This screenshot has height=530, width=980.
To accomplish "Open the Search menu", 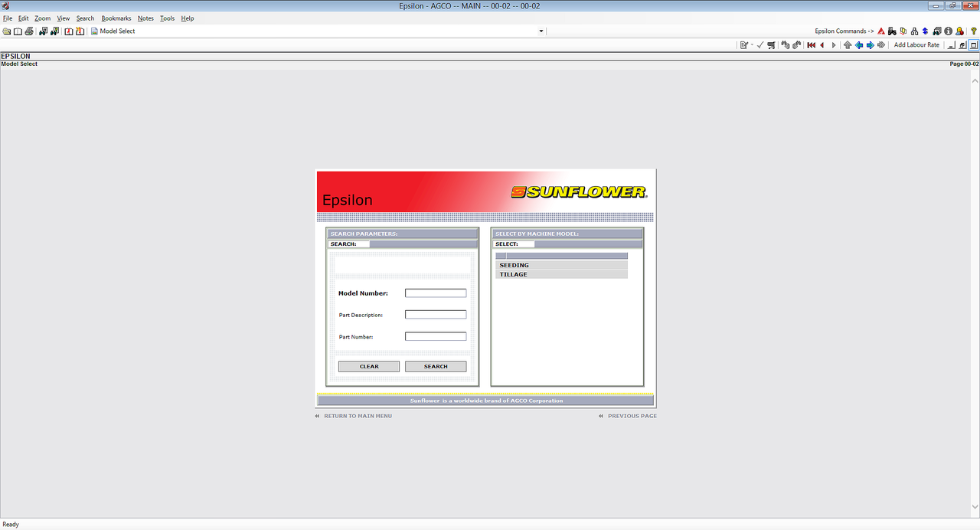I will click(86, 18).
